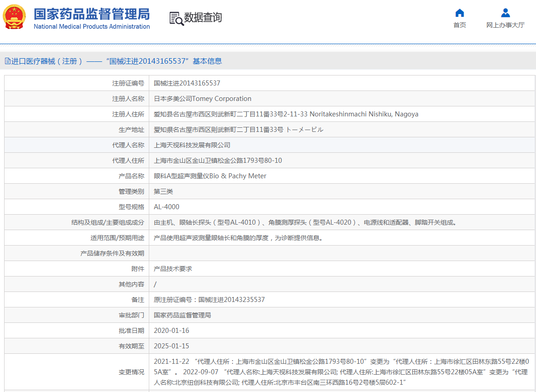The width and height of the screenshot is (536, 392).
Task: Click the agent name 上海天视科技发展有限公司 cell
Action: click(192, 145)
